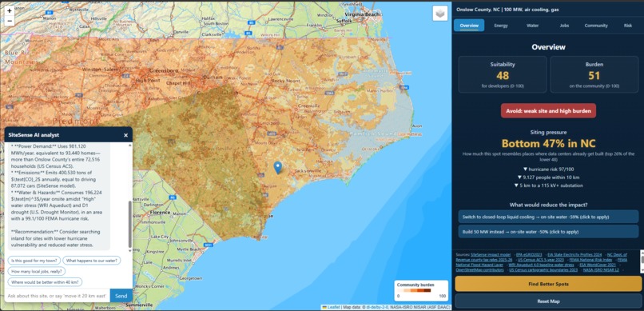Apply closed-loop liquid cooling suggestion

pyautogui.click(x=548, y=217)
